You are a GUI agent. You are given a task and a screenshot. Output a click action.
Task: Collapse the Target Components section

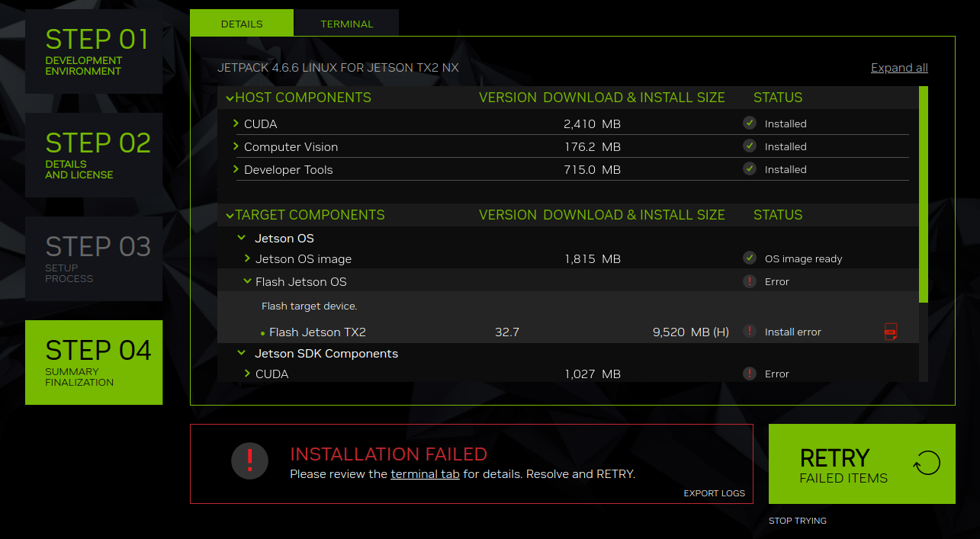pos(230,216)
